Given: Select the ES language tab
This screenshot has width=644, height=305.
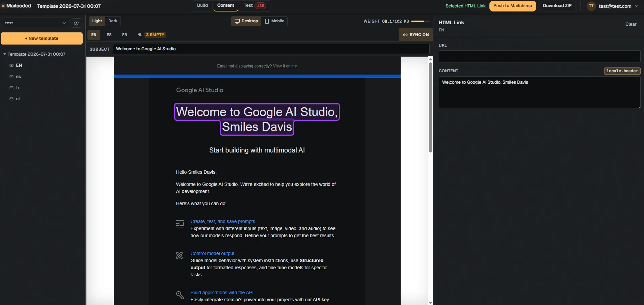Looking at the screenshot, I should pyautogui.click(x=109, y=35).
